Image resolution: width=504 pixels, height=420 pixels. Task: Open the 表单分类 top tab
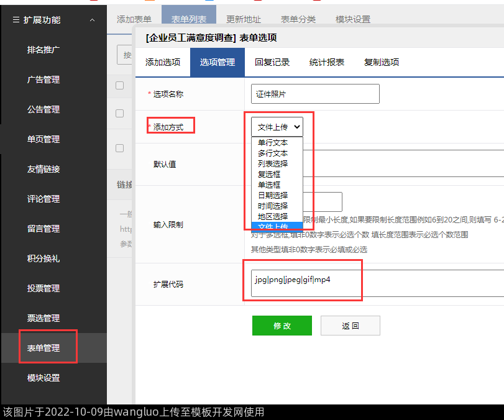tap(298, 19)
